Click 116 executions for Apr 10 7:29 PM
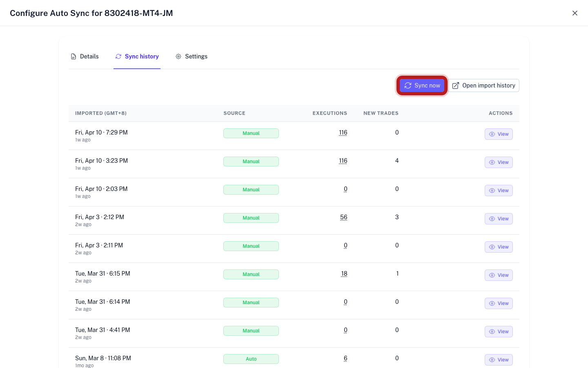 click(343, 132)
